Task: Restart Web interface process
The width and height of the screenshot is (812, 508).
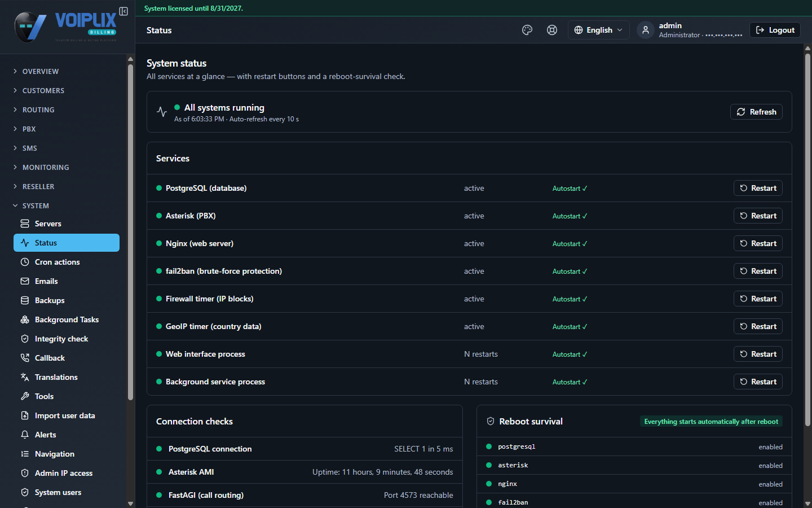Action: 758,354
